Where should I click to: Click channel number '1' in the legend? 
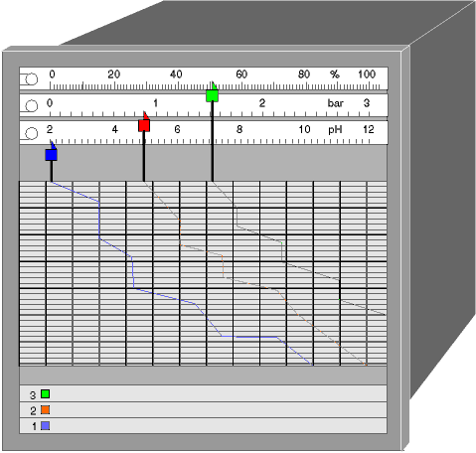pyautogui.click(x=34, y=426)
